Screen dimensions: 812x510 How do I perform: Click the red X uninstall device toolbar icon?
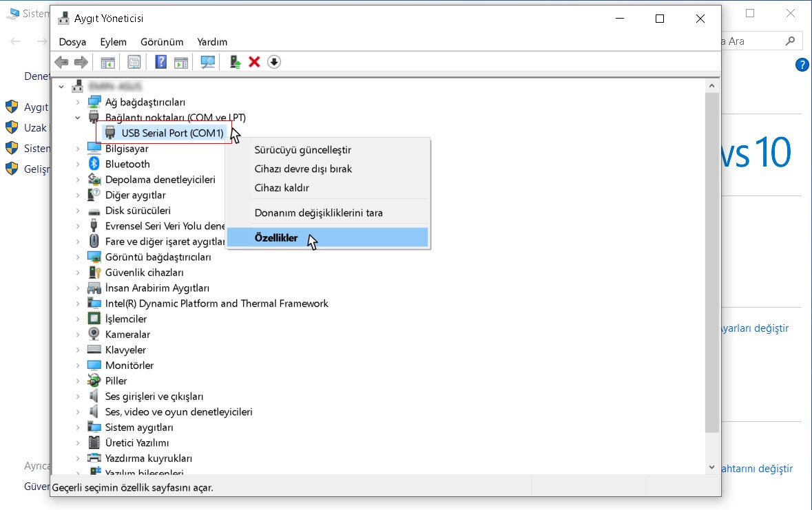pyautogui.click(x=254, y=62)
